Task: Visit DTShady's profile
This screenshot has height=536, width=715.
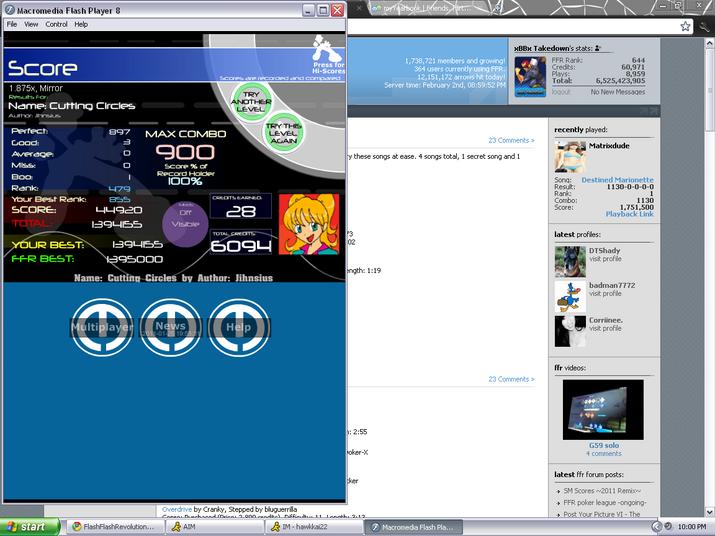Action: [x=605, y=259]
